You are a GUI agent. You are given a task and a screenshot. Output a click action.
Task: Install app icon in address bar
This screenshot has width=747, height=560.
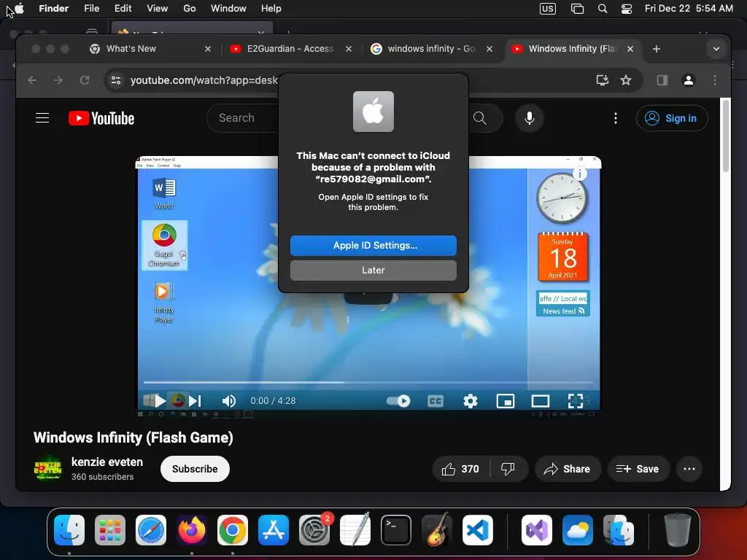(x=603, y=80)
